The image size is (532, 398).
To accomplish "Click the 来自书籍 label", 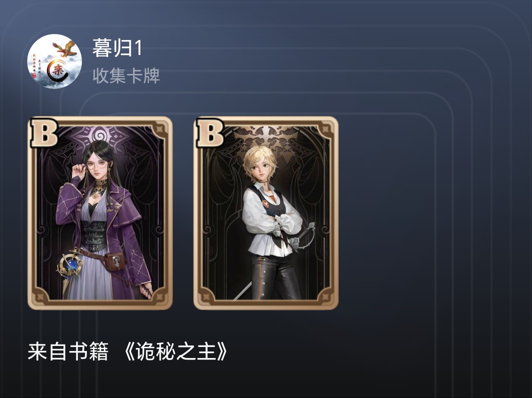I will [68, 351].
